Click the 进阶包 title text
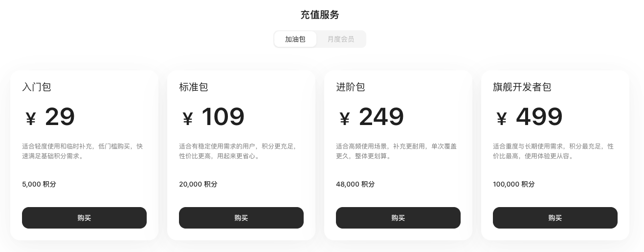644x252 pixels. (x=351, y=87)
